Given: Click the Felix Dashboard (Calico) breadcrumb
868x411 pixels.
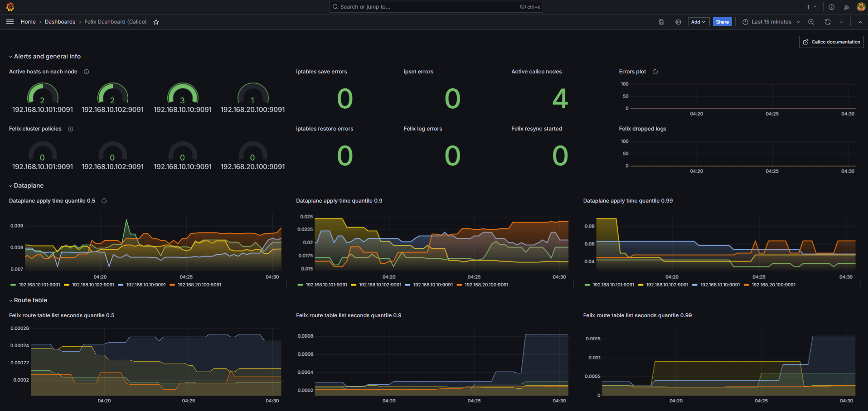Looking at the screenshot, I should (116, 22).
